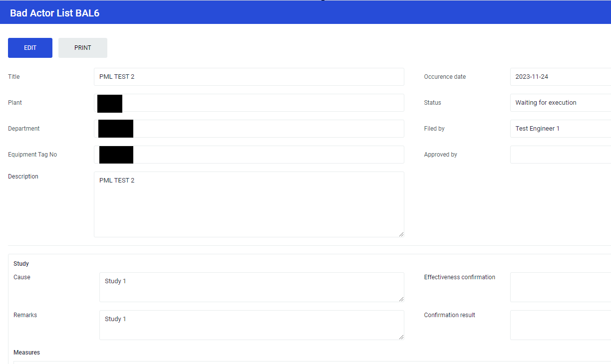Click the Confirmation result text box
Screen dimensions: 611x364
tap(560, 325)
